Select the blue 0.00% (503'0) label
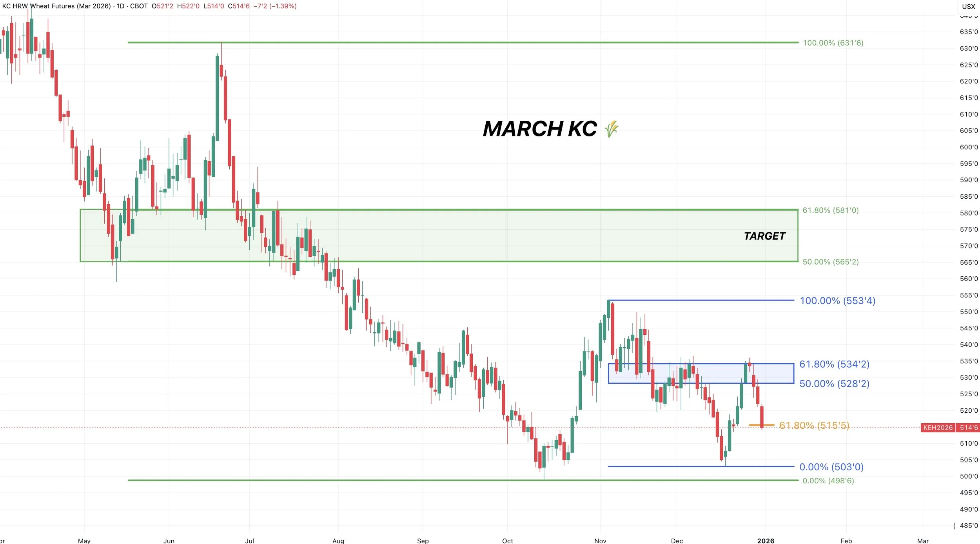The width and height of the screenshot is (980, 544). [x=831, y=467]
